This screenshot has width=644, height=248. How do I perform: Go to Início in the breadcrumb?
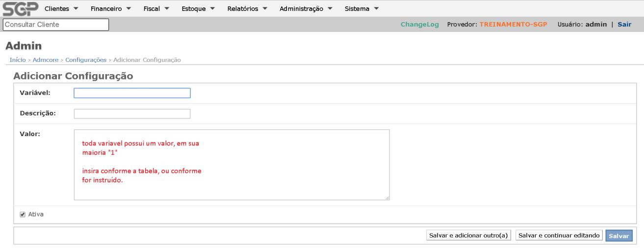point(18,60)
